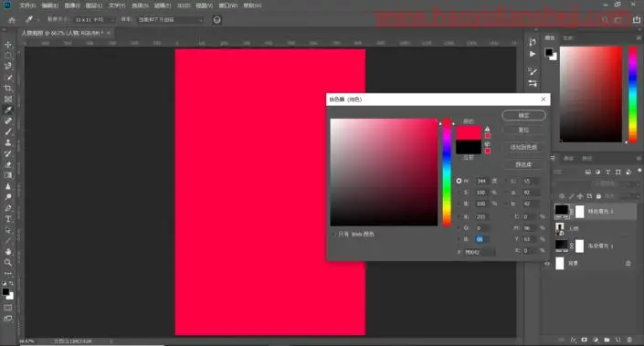The height and width of the screenshot is (346, 644).
Task: Select the Move tool in the toolbar
Action: coord(8,45)
